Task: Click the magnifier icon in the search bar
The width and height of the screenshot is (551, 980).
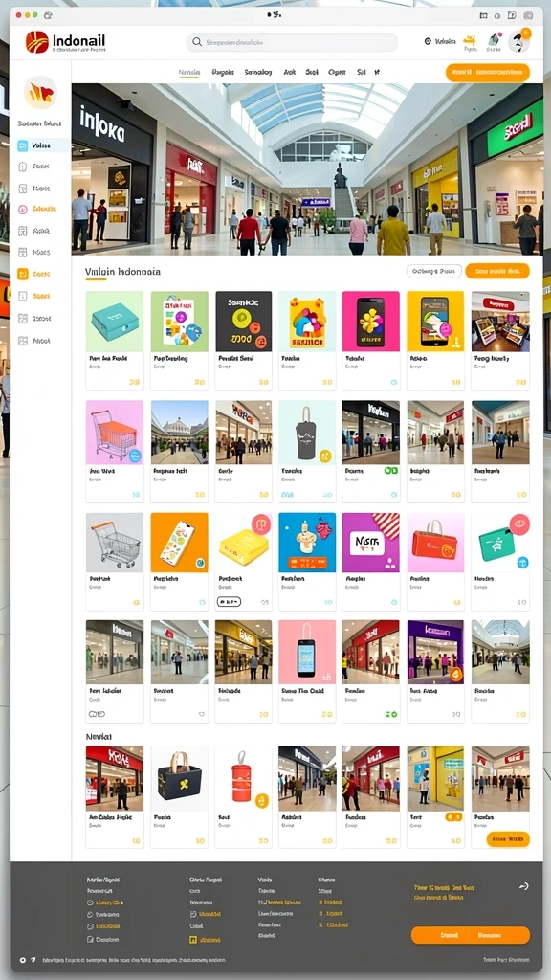Action: click(197, 42)
